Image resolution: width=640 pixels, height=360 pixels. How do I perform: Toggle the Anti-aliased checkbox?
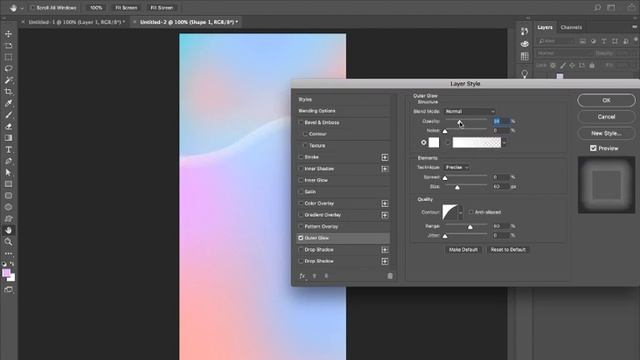point(471,212)
